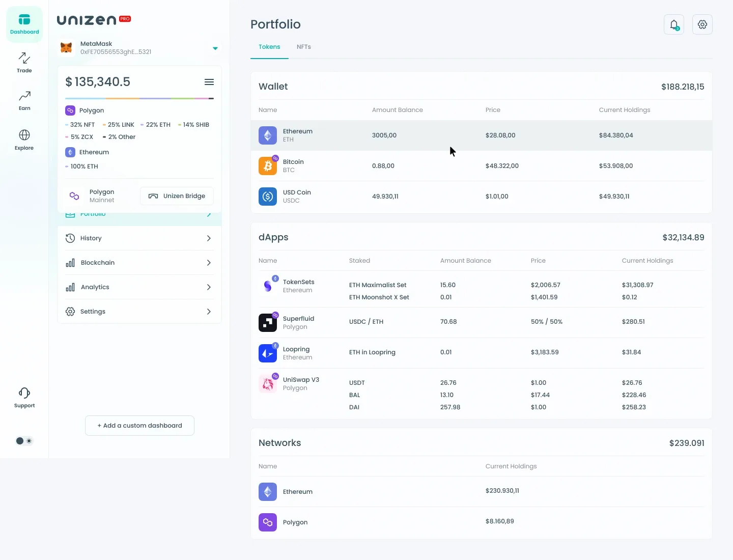
Task: Open the top-right settings gear icon
Action: pyautogui.click(x=702, y=24)
